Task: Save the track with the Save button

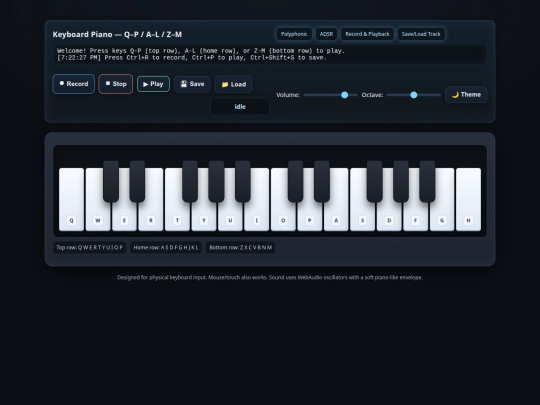Action: click(x=192, y=84)
